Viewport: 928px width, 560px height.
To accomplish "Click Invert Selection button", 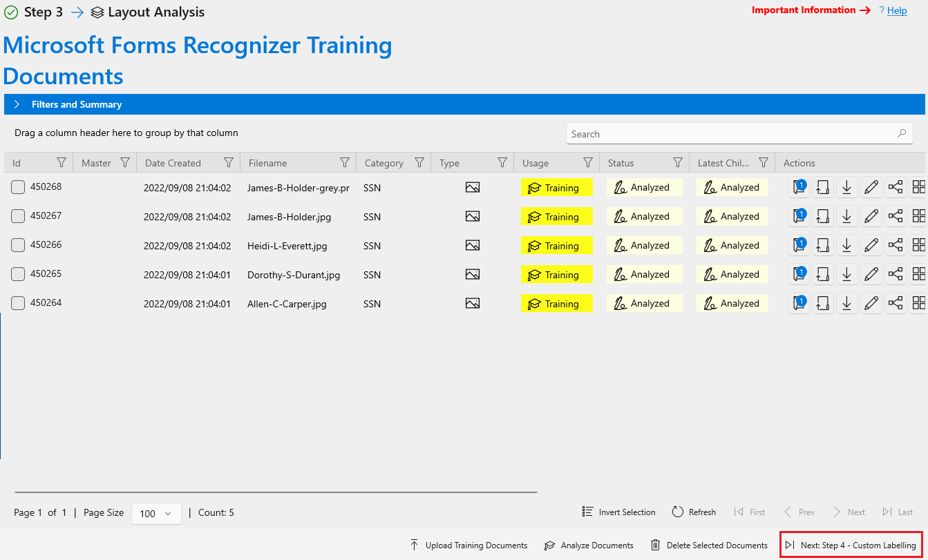I will click(618, 512).
